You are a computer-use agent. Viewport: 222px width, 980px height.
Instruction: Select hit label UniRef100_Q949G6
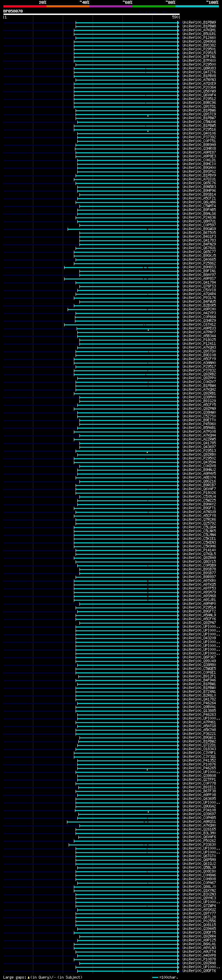coord(199,41)
